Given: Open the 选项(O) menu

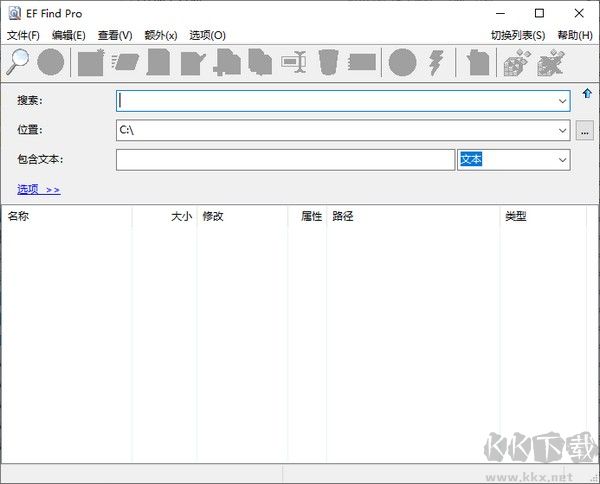Looking at the screenshot, I should click(x=207, y=35).
